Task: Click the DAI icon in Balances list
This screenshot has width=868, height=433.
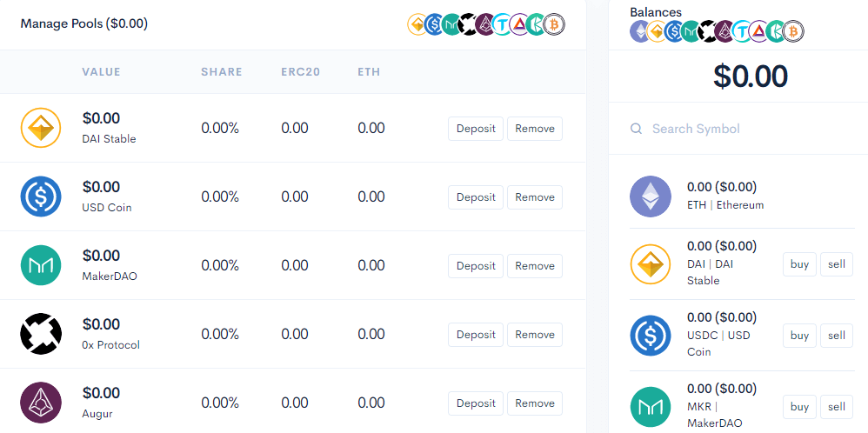Action: [x=651, y=264]
